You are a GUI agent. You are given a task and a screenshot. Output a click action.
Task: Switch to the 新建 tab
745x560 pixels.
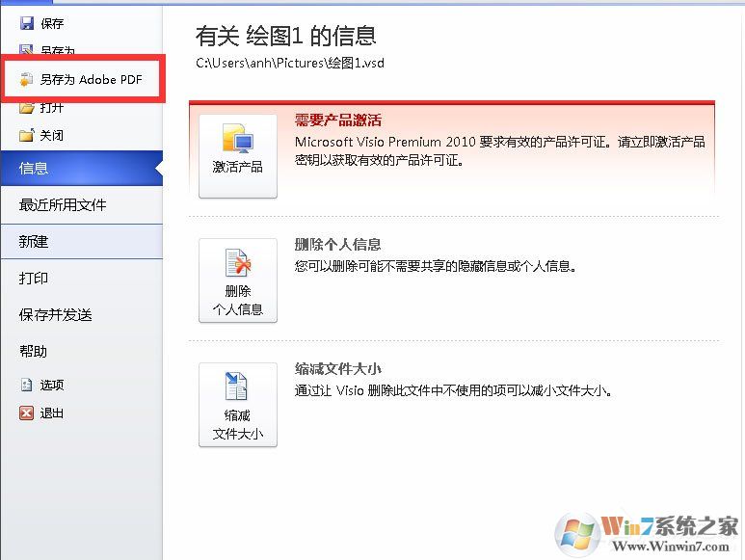82,241
